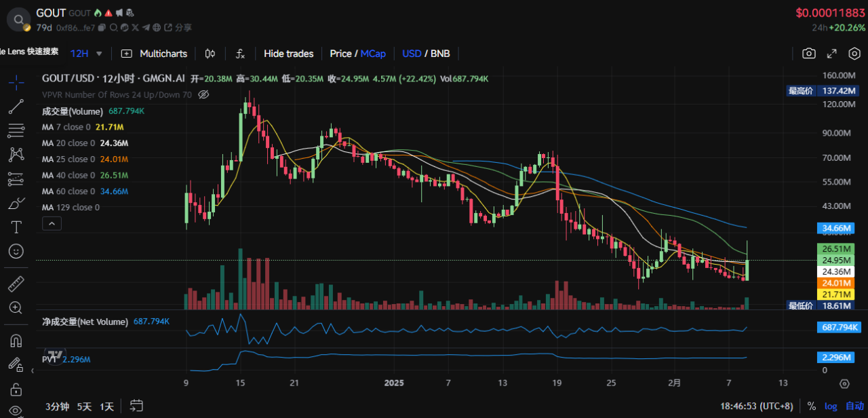Select the Text tool in the drawing sidebar

pyautogui.click(x=16, y=227)
